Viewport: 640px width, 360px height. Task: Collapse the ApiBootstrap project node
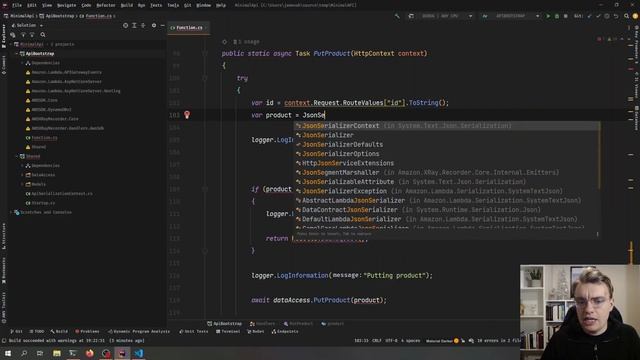pyautogui.click(x=17, y=53)
